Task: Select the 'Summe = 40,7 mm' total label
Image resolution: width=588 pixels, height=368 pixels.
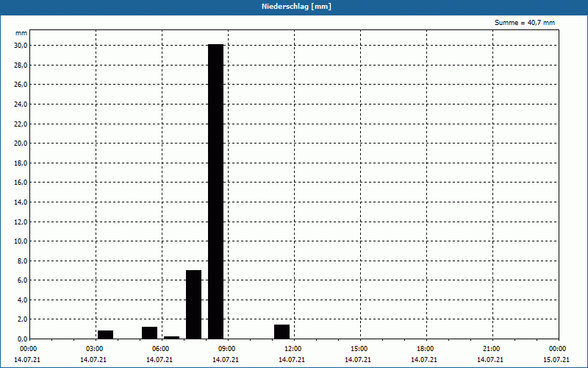Action: click(525, 23)
